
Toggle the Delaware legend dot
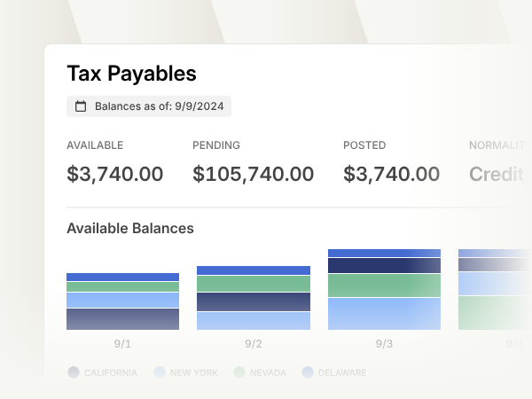pos(308,372)
